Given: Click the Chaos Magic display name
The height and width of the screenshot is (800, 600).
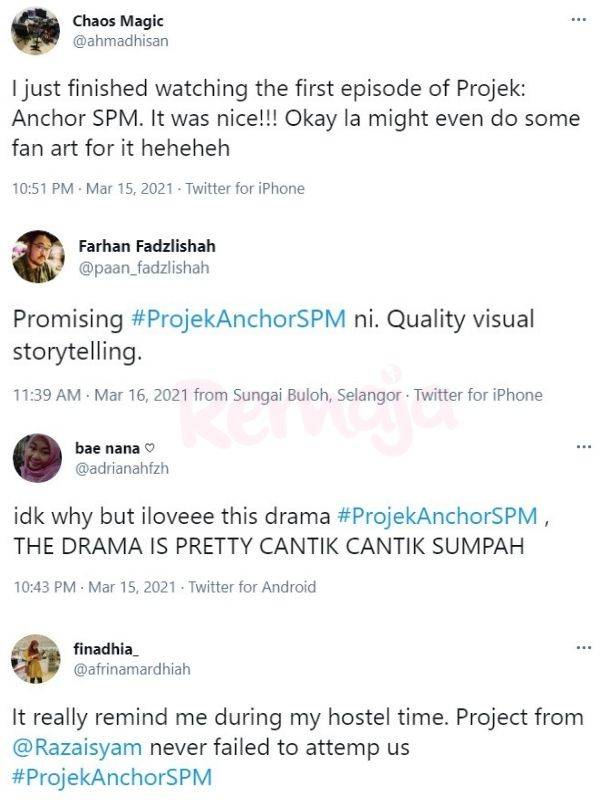Looking at the screenshot, I should click(118, 21).
